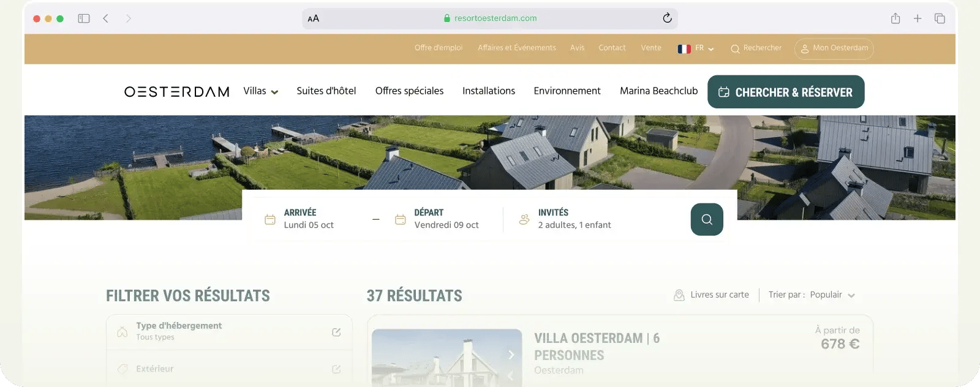
Task: Toggle the Safari sidebar icon
Action: (84, 18)
